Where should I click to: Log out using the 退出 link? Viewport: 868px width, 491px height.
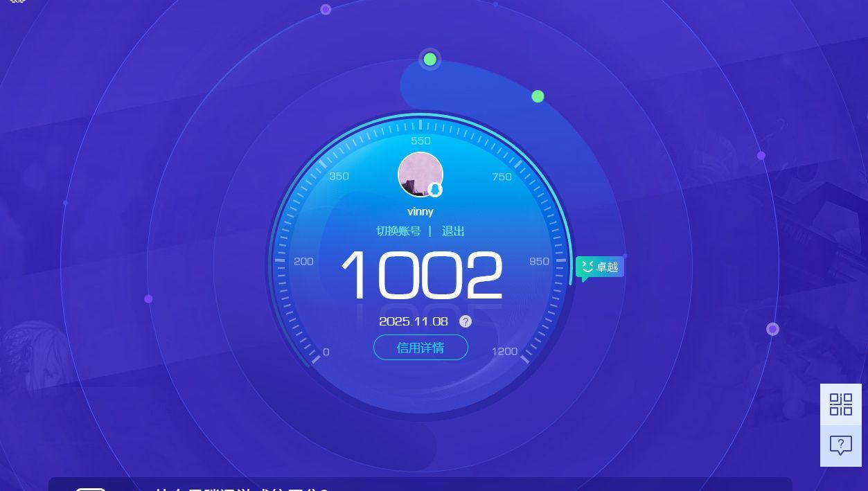coord(453,231)
